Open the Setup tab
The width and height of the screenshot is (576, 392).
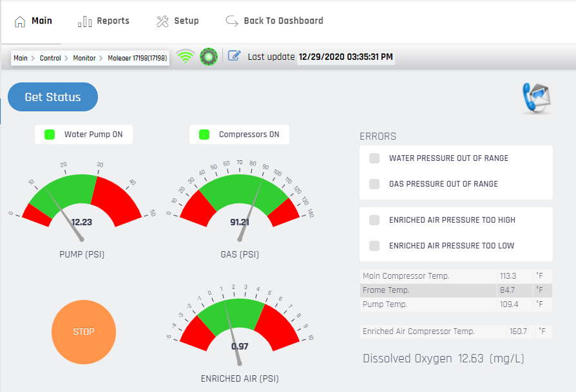(x=185, y=20)
